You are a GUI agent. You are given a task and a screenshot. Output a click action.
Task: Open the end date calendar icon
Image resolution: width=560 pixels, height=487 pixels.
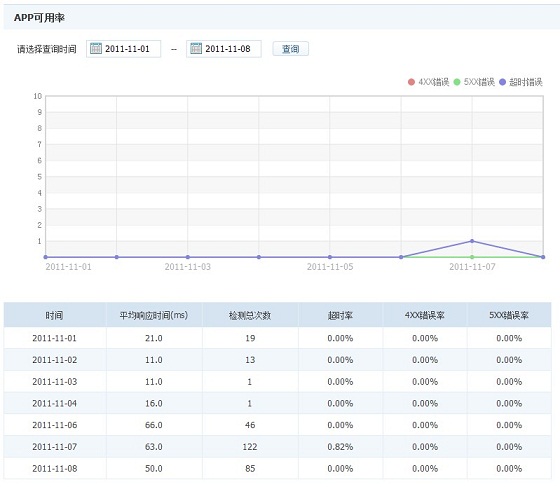click(196, 48)
